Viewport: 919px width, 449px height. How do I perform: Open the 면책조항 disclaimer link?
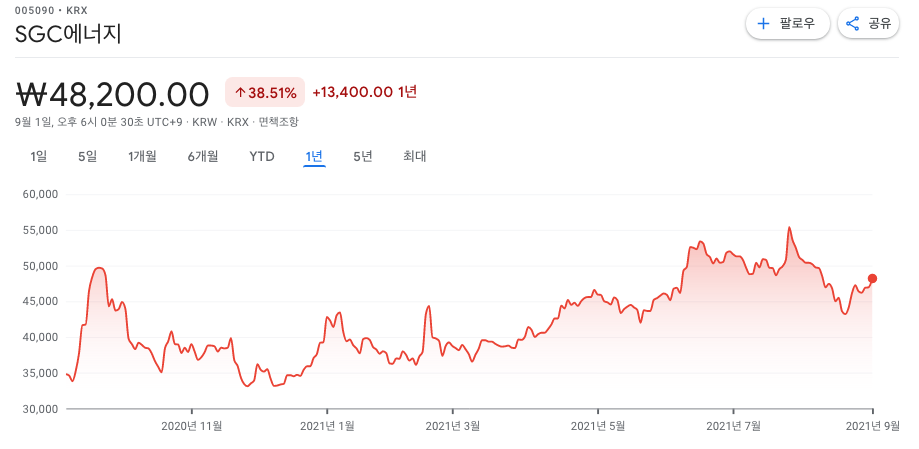coord(278,123)
